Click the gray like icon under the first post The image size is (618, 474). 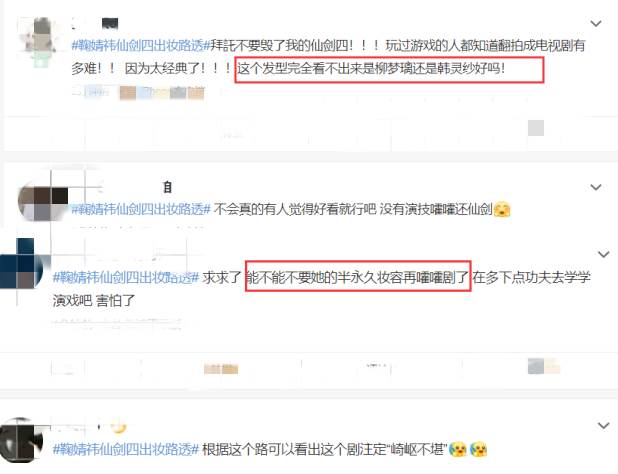tap(536, 128)
